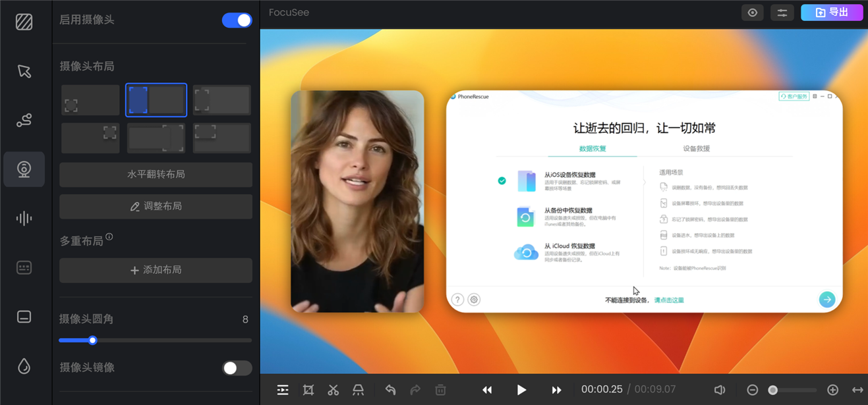Click the current time 00:00.25 display
The height and width of the screenshot is (405, 868).
(x=602, y=389)
